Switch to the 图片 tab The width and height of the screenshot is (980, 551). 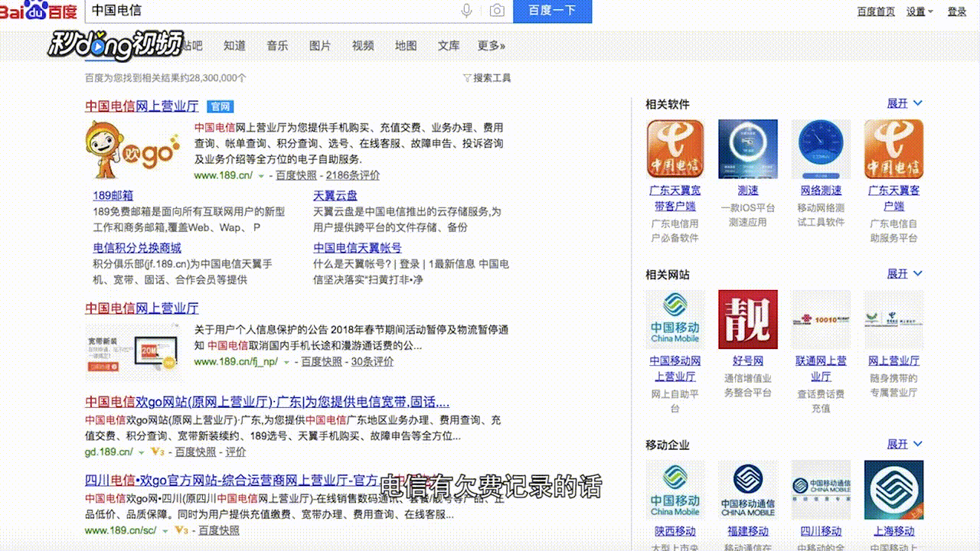coord(320,46)
